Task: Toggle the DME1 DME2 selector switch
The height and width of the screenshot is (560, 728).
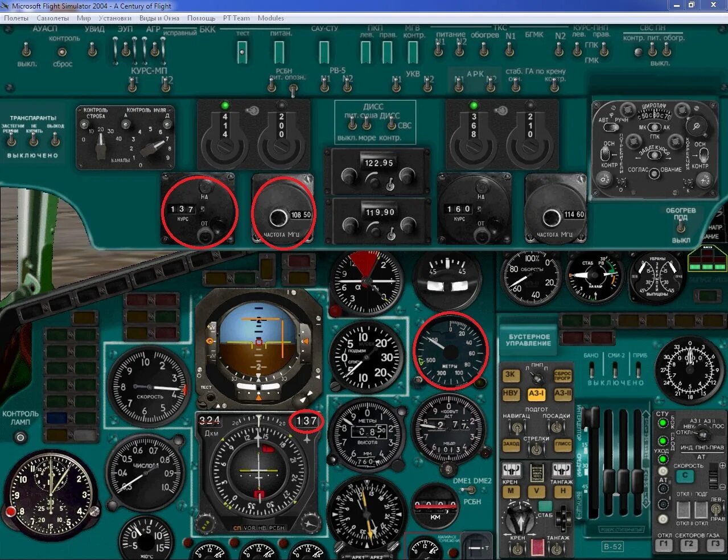Action: pyautogui.click(x=470, y=489)
